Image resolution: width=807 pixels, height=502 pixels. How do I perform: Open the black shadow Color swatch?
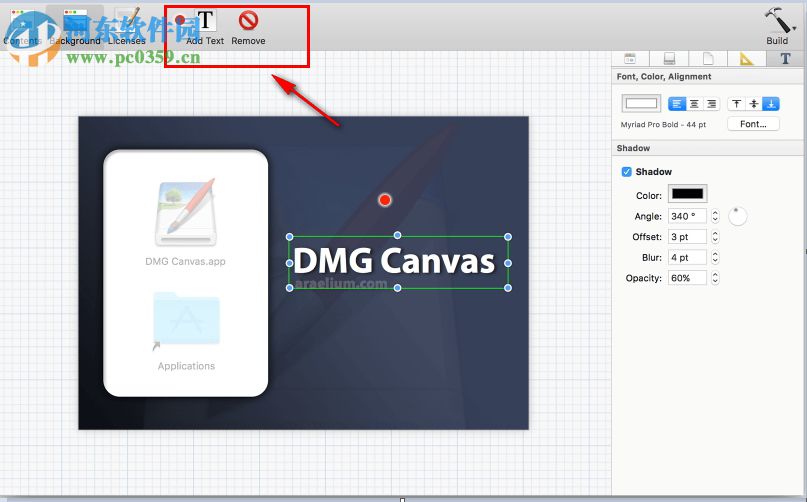tap(688, 194)
